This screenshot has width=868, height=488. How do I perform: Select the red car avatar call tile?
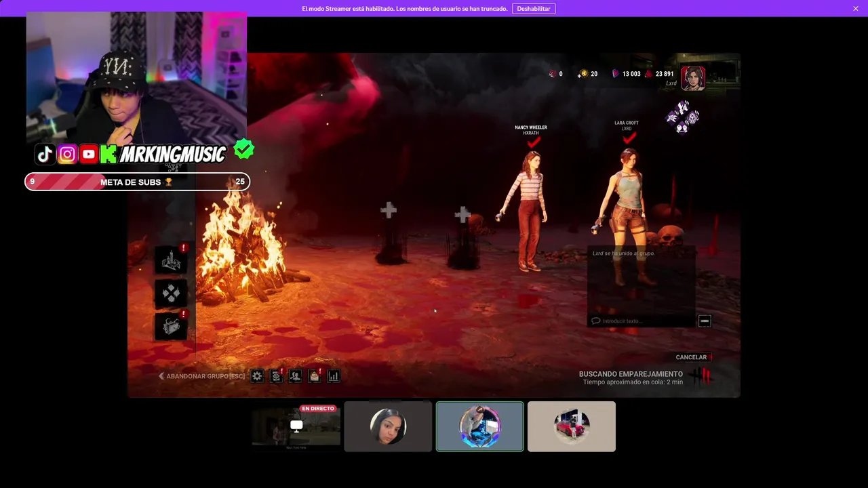click(x=572, y=426)
